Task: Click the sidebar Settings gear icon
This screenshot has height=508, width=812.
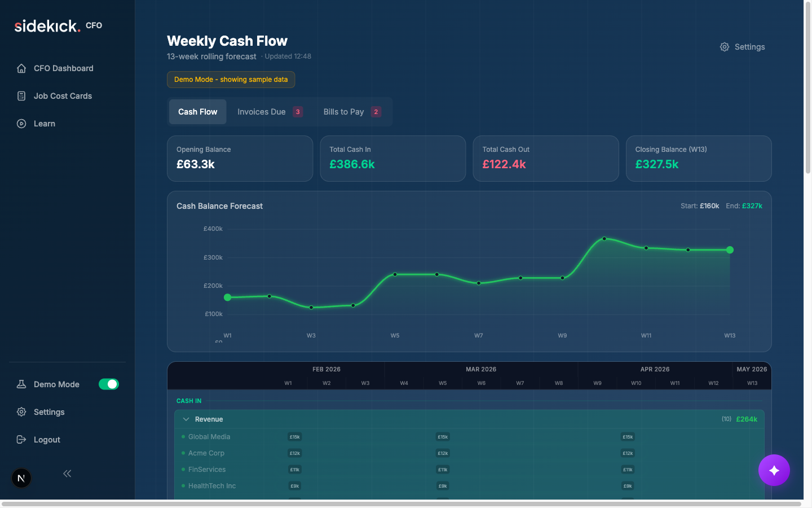Action: tap(21, 412)
